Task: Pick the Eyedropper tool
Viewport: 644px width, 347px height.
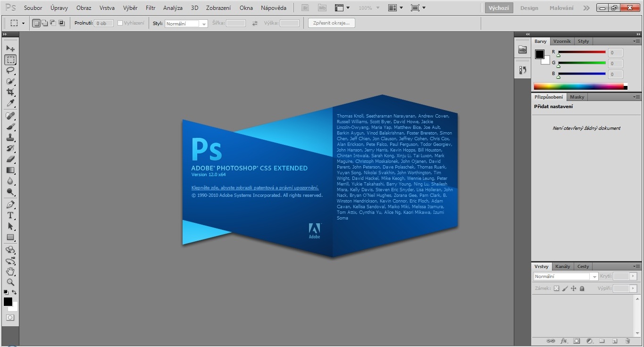Action: click(10, 103)
